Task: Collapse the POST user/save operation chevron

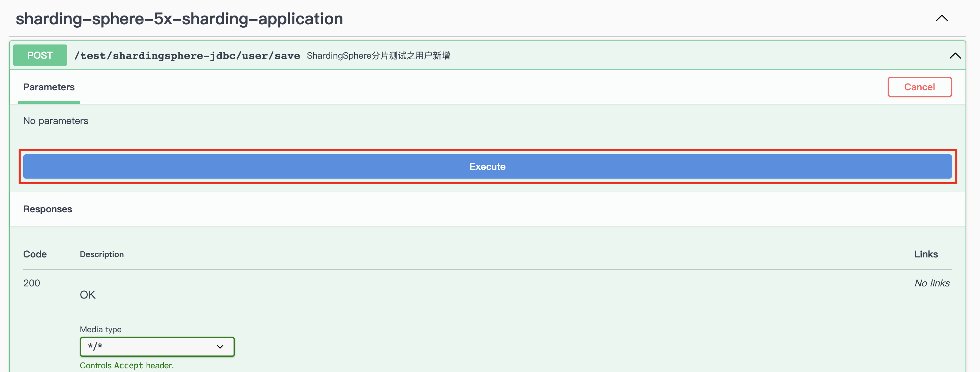Action: coord(955,56)
